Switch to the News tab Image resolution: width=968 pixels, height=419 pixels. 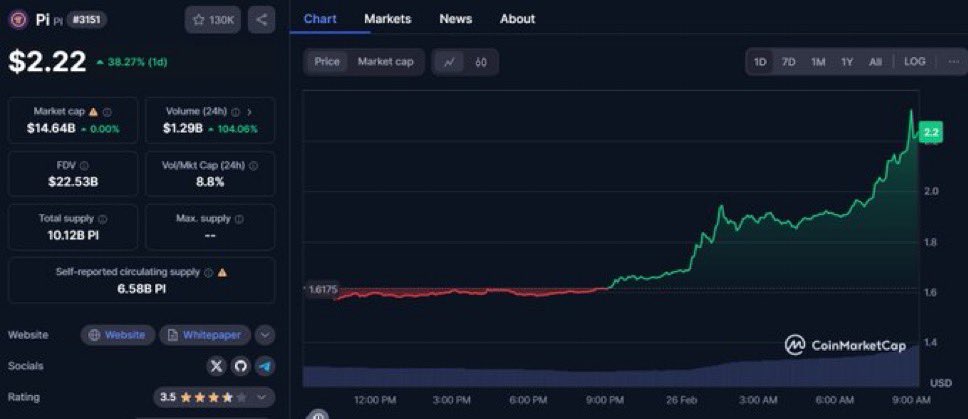[456, 19]
